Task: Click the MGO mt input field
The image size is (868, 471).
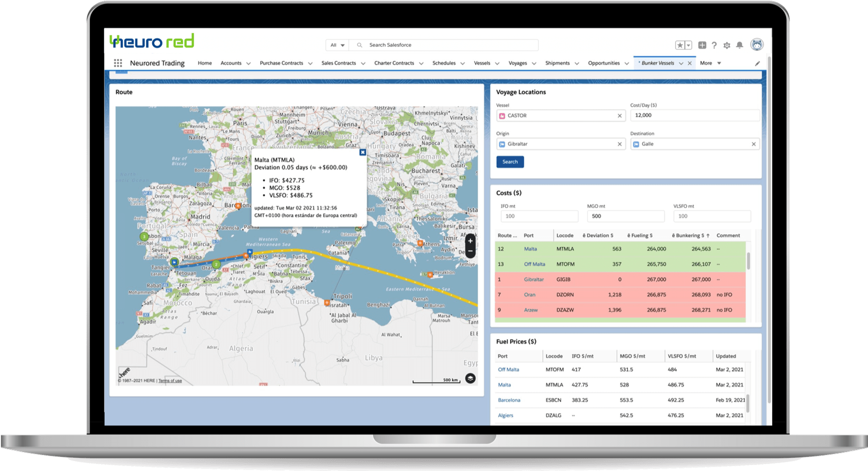Action: pyautogui.click(x=625, y=216)
